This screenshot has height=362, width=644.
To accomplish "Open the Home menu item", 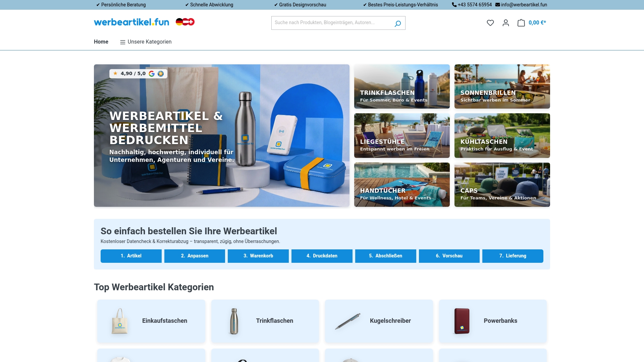I will click(101, 42).
